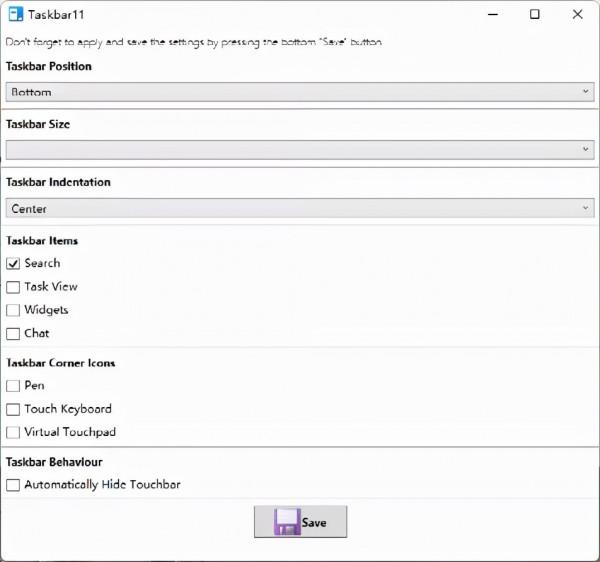This screenshot has height=562, width=600.
Task: Enable the Task View checkbox
Action: pyautogui.click(x=13, y=287)
